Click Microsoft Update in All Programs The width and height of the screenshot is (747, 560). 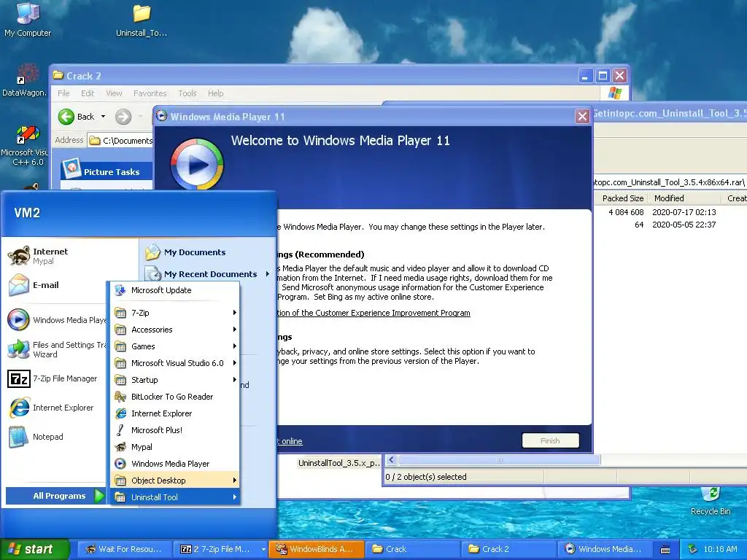click(175, 290)
